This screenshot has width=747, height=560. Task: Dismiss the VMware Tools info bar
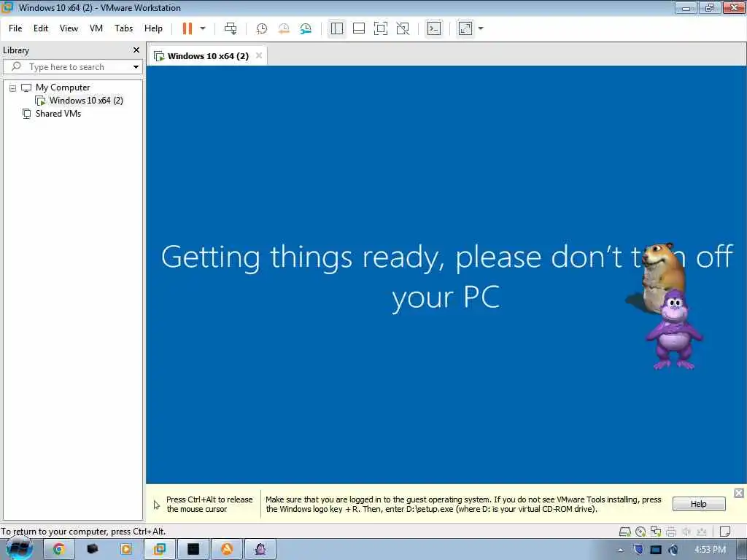pyautogui.click(x=738, y=493)
